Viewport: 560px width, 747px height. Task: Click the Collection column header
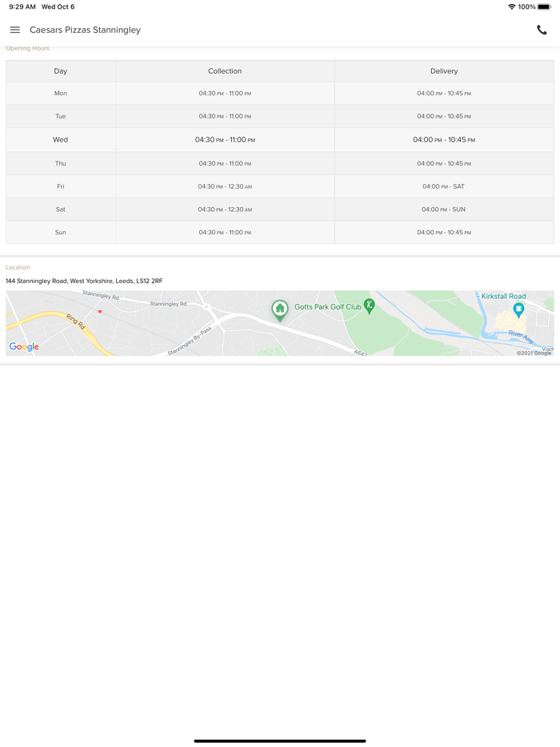coord(225,71)
